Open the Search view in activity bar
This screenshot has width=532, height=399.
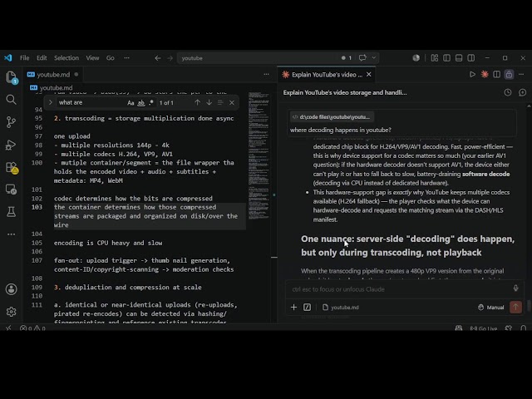pyautogui.click(x=11, y=100)
